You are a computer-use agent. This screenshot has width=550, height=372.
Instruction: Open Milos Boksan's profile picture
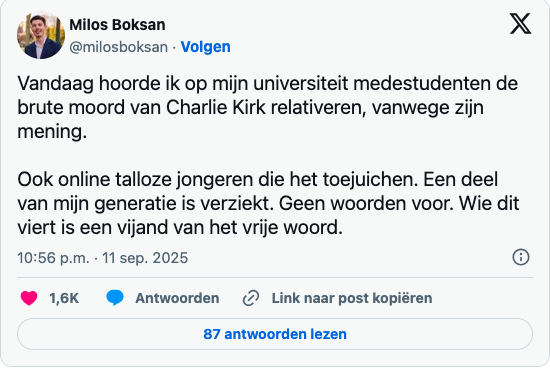click(41, 35)
